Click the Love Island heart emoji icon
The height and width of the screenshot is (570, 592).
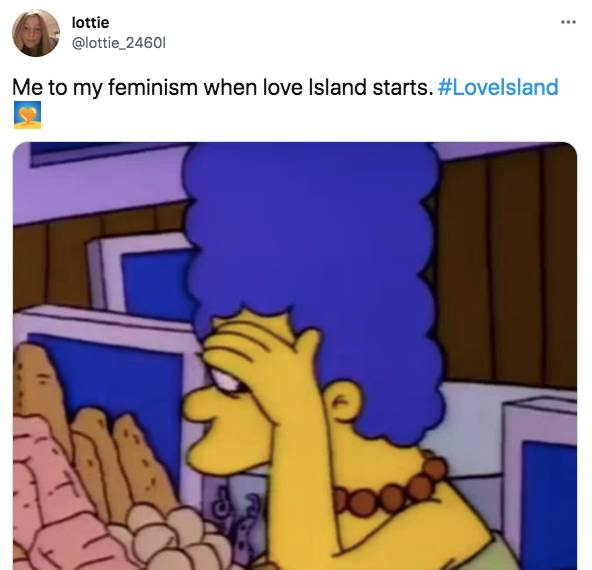[28, 115]
